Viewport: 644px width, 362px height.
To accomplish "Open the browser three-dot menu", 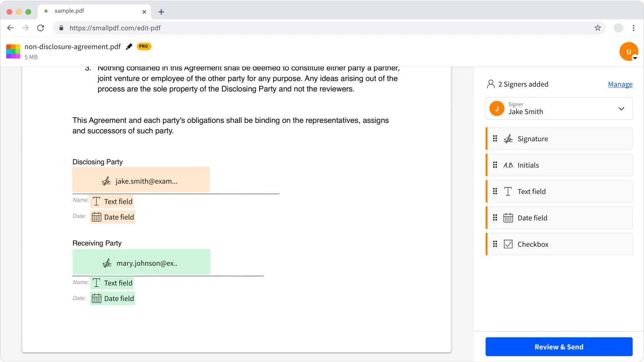I will (x=633, y=28).
